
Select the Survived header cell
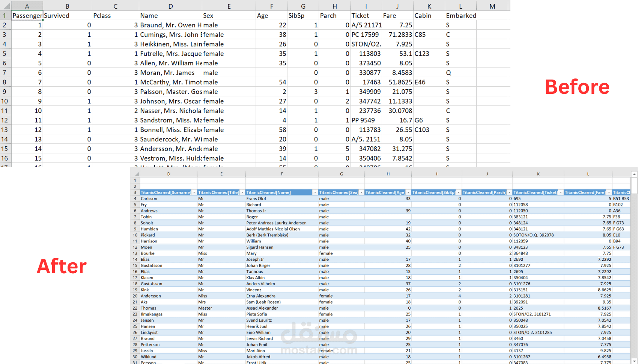pos(68,15)
